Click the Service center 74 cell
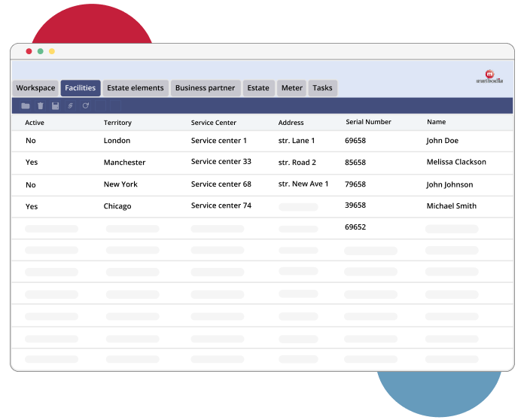Viewport: 527px width, 420px height. pyautogui.click(x=221, y=205)
